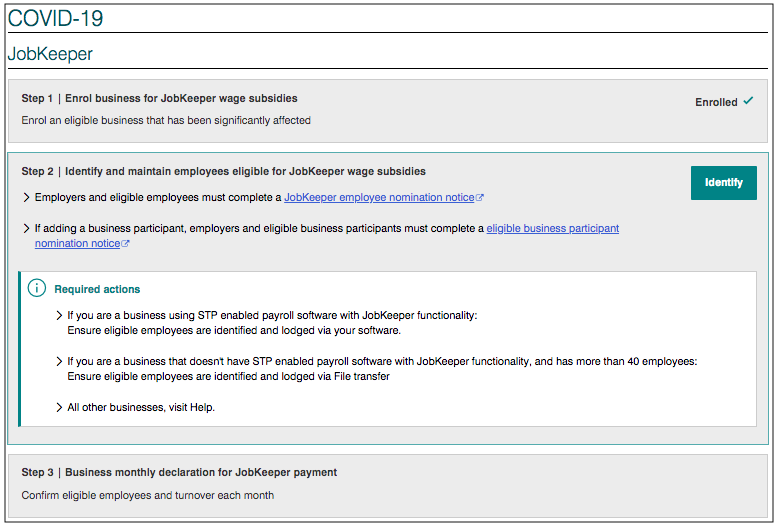Click the Required actions heading text
The height and width of the screenshot is (526, 776).
pos(97,289)
